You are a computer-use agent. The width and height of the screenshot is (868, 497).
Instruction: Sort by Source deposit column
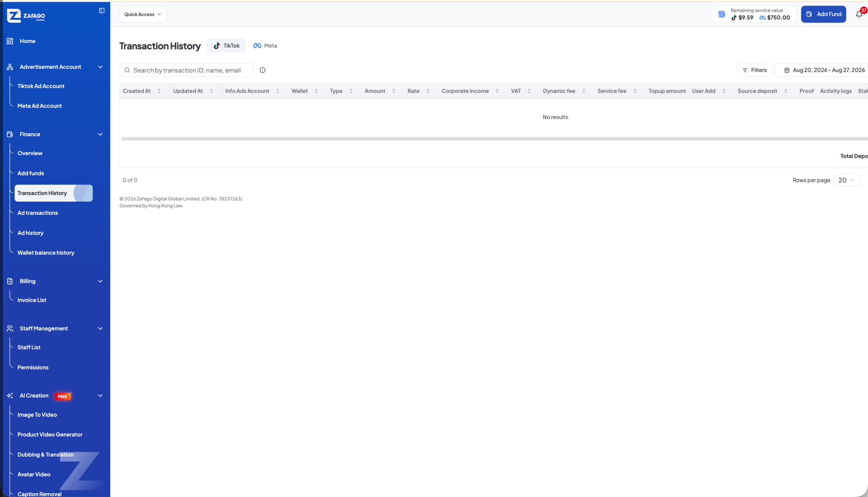pos(786,91)
